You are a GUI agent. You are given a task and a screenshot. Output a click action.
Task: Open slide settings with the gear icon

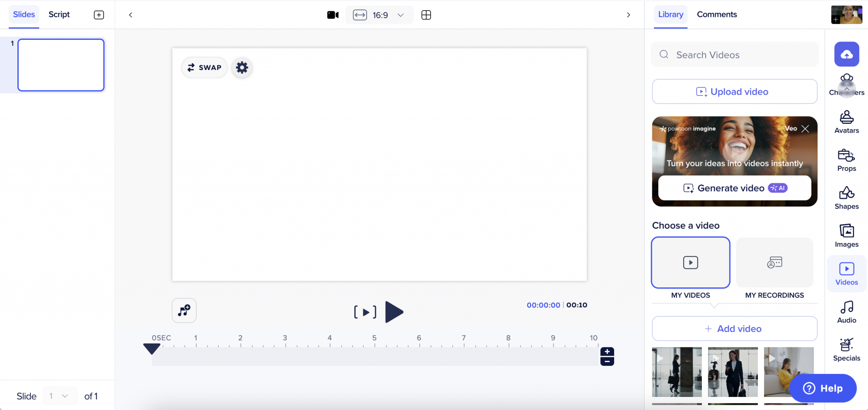(x=241, y=67)
